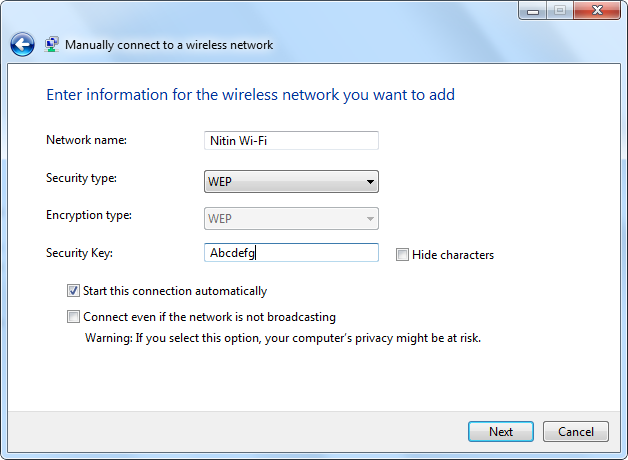Click the Network name field containing Nitin Wi-Fi
This screenshot has width=628, height=460.
click(x=290, y=141)
